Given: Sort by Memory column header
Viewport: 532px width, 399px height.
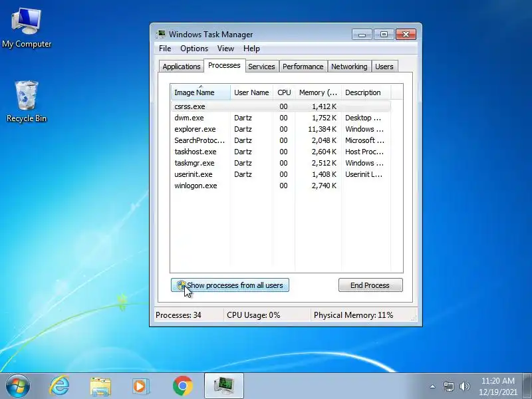Looking at the screenshot, I should [x=318, y=92].
